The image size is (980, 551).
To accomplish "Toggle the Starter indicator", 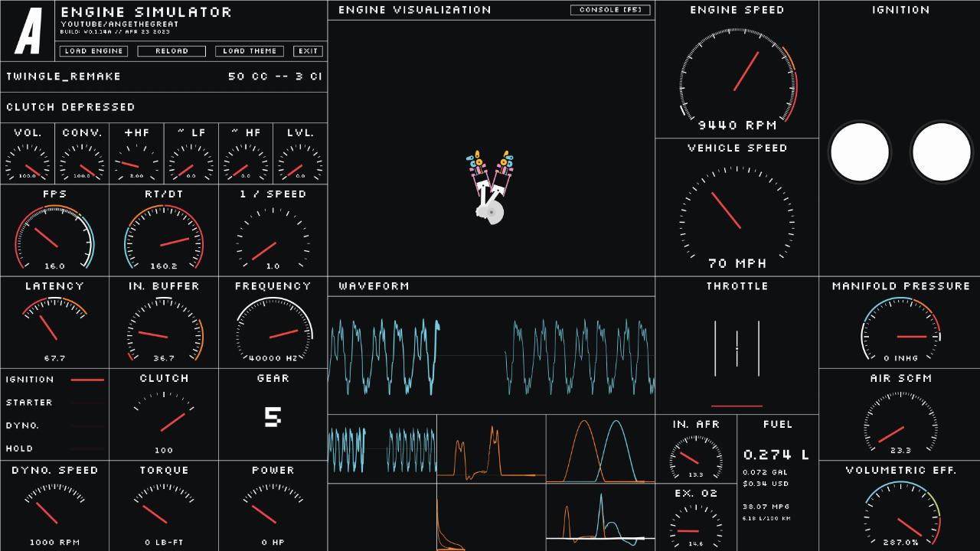I will pos(87,403).
